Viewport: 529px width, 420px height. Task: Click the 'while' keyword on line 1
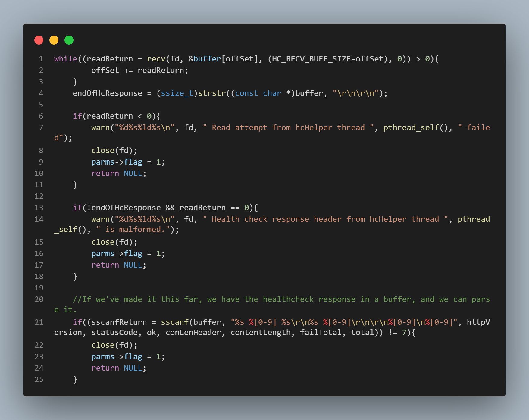coord(66,59)
